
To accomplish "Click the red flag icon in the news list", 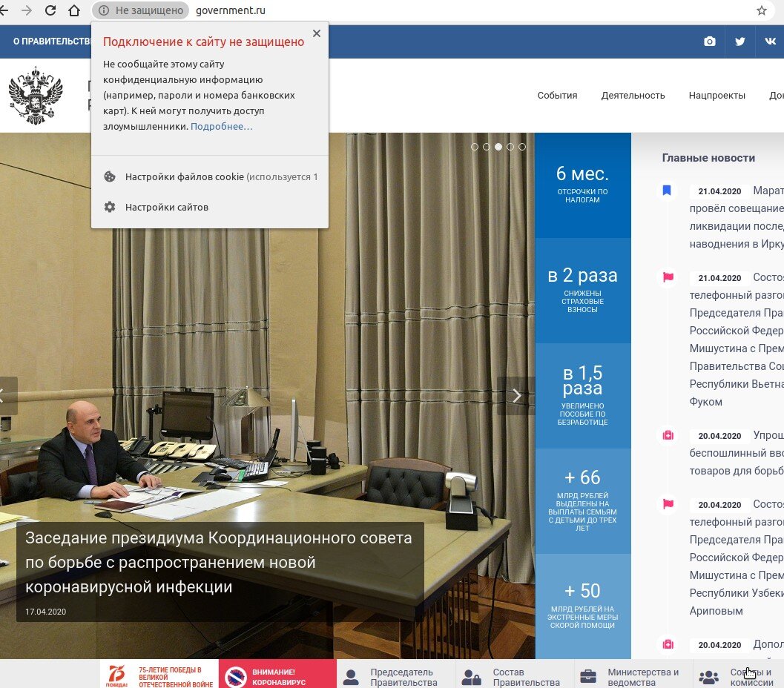I will point(667,277).
